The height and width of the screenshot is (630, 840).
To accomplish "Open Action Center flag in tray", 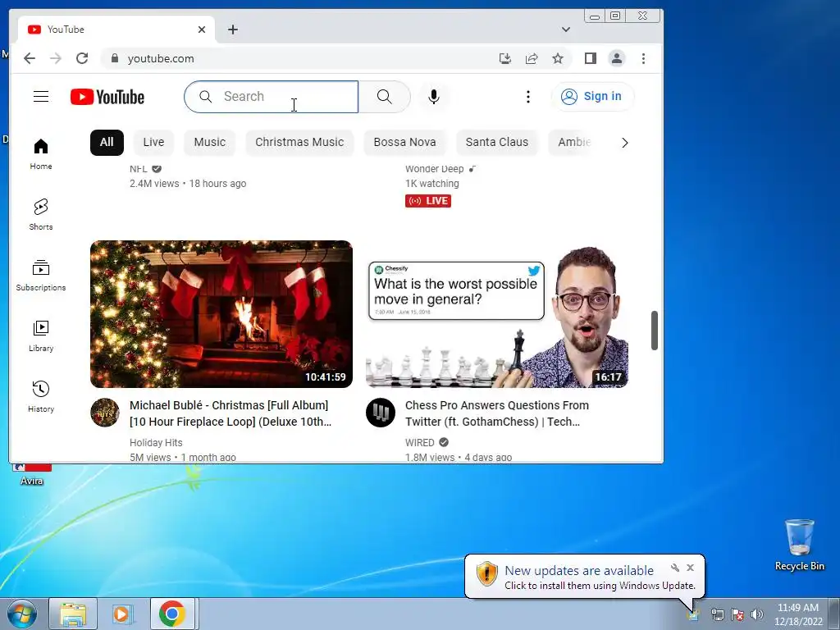I will [x=737, y=614].
